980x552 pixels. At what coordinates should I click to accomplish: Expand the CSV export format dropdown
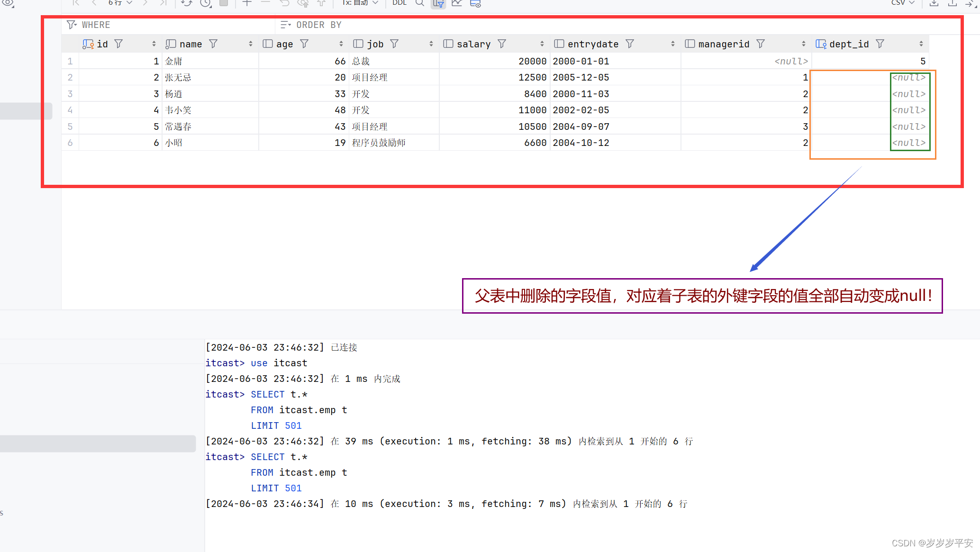903,3
